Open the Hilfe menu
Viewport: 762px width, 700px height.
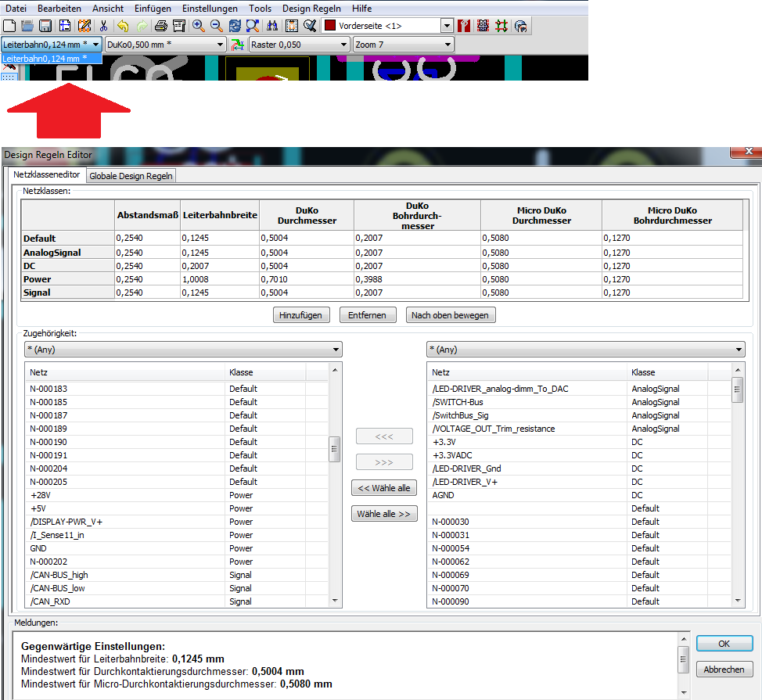pos(362,9)
